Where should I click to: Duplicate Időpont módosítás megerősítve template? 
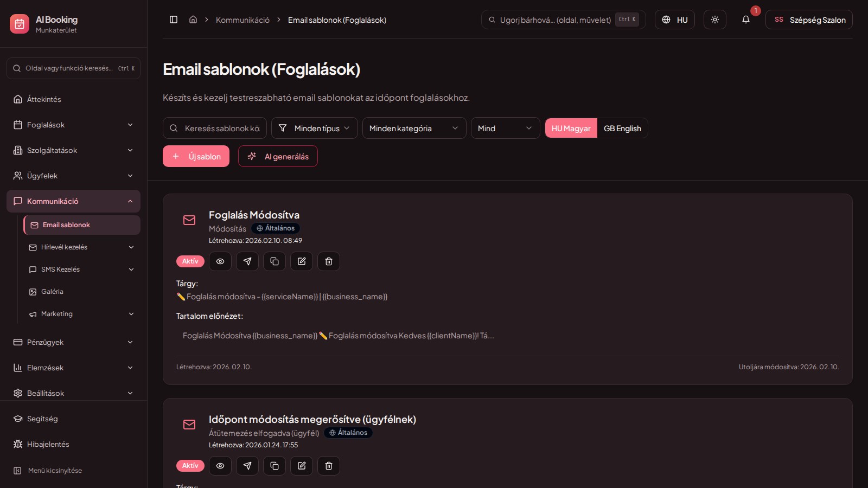(x=275, y=466)
